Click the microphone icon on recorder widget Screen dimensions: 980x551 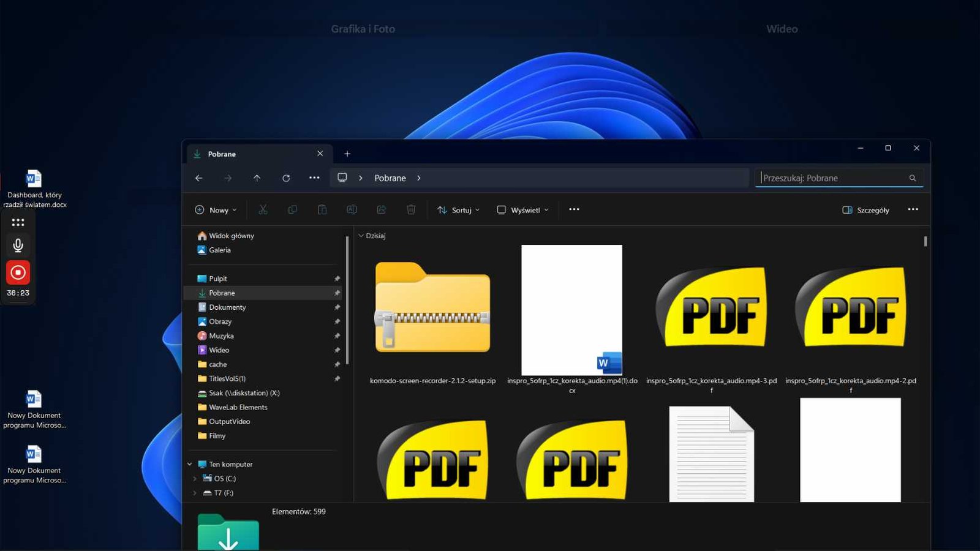click(18, 246)
